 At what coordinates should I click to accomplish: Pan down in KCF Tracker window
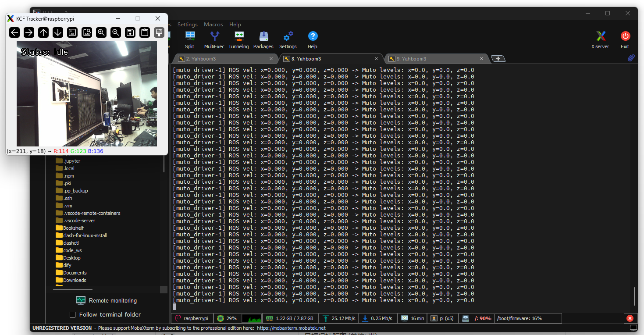tap(58, 32)
